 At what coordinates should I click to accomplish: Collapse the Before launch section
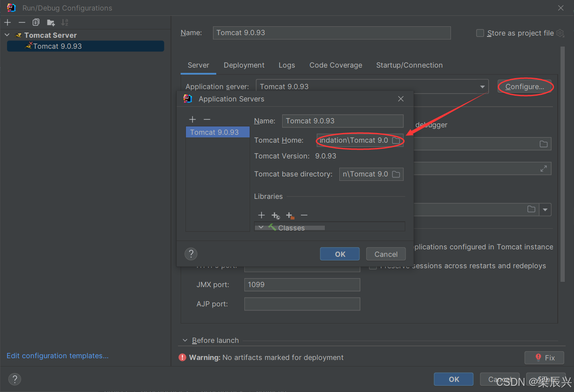coord(185,340)
